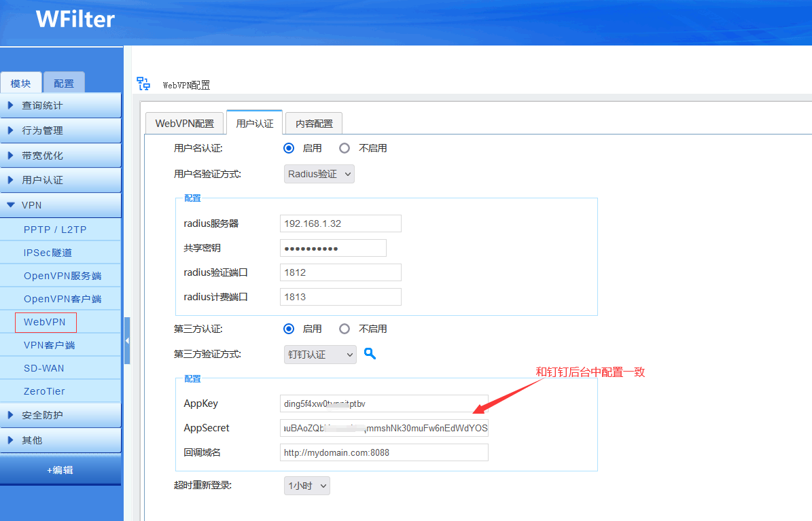The image size is (812, 521).
Task: Click the WebVPN配置 network header icon
Action: click(143, 84)
